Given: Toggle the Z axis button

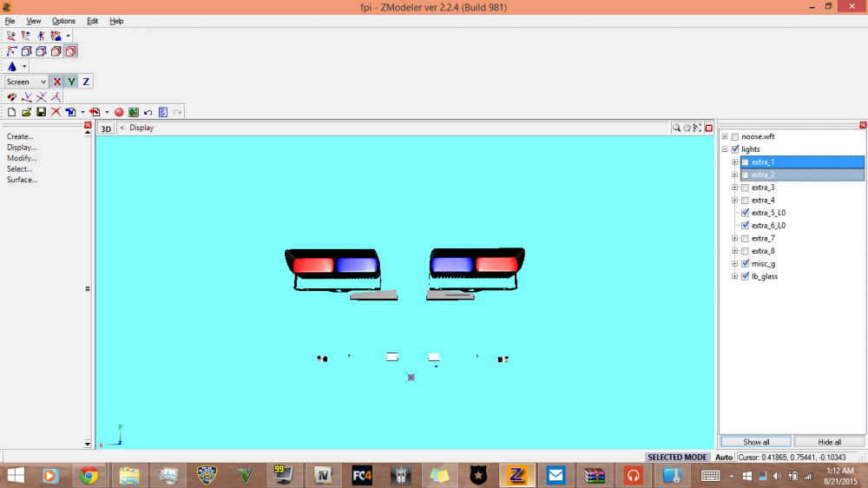Looking at the screenshot, I should tap(86, 82).
